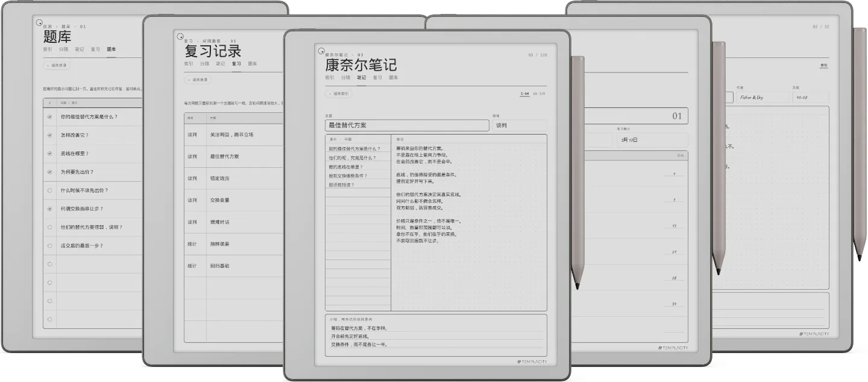
Task: Uncheck '底线在哪里？' in 题库
Action: click(49, 154)
